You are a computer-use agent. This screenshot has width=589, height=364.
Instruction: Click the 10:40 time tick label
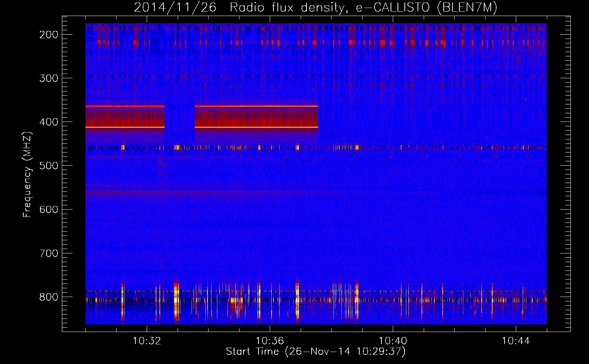[x=393, y=341]
